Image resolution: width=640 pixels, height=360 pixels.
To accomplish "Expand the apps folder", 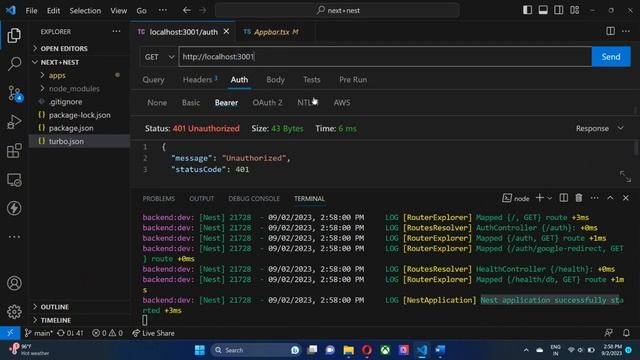I will point(80,76).
